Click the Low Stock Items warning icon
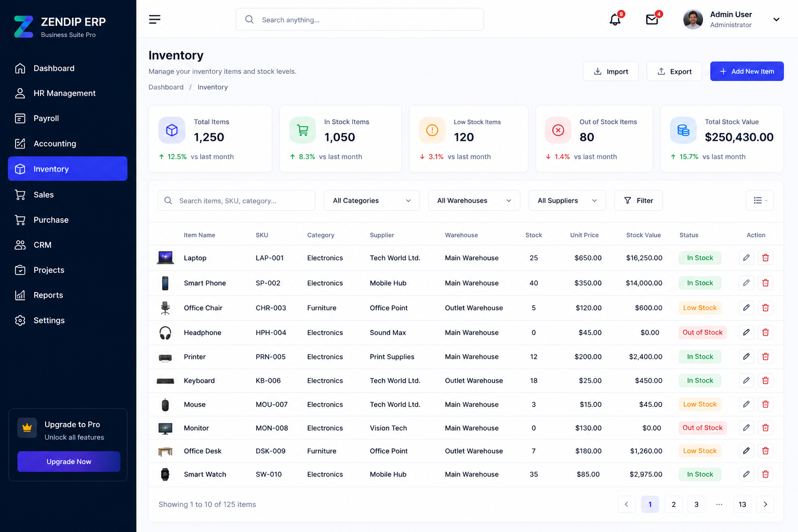The height and width of the screenshot is (532, 798). point(432,130)
